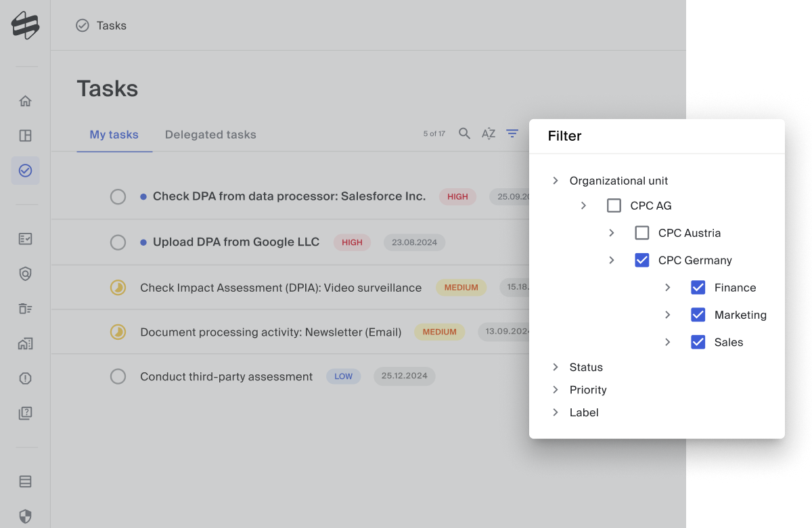Image resolution: width=812 pixels, height=528 pixels.
Task: Open the stacked rows icon in sidebar
Action: pos(25,482)
